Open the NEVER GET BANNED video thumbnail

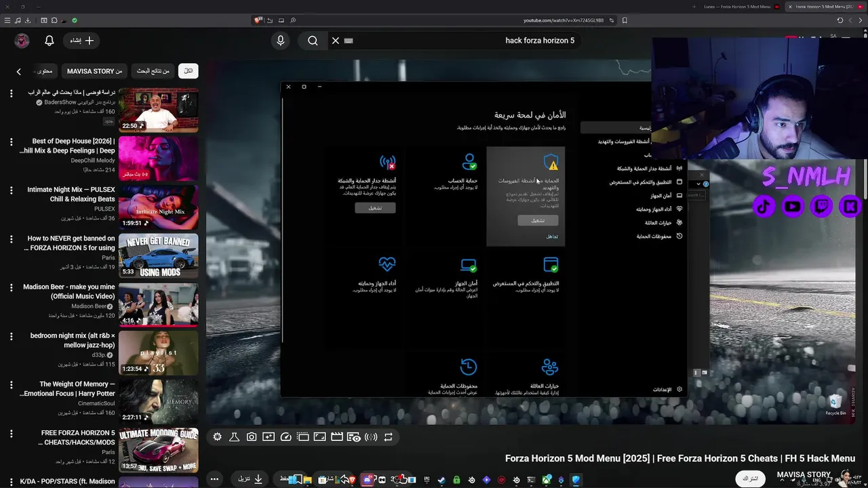pos(159,256)
